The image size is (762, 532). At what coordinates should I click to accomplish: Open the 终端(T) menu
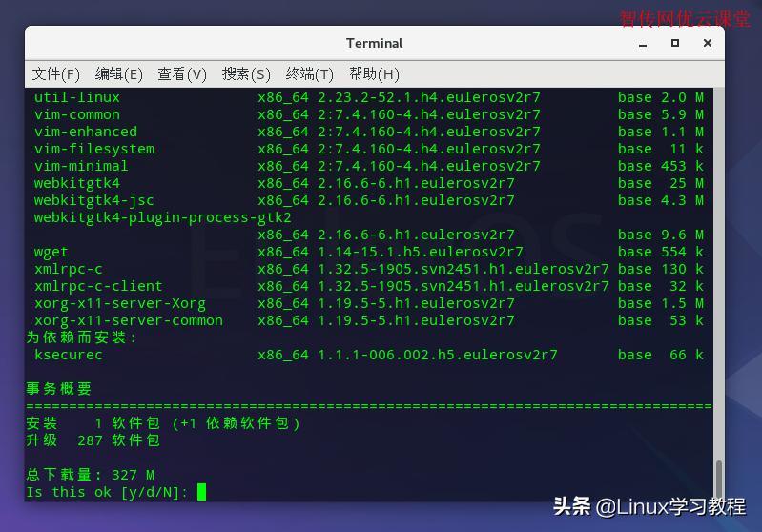[x=310, y=74]
